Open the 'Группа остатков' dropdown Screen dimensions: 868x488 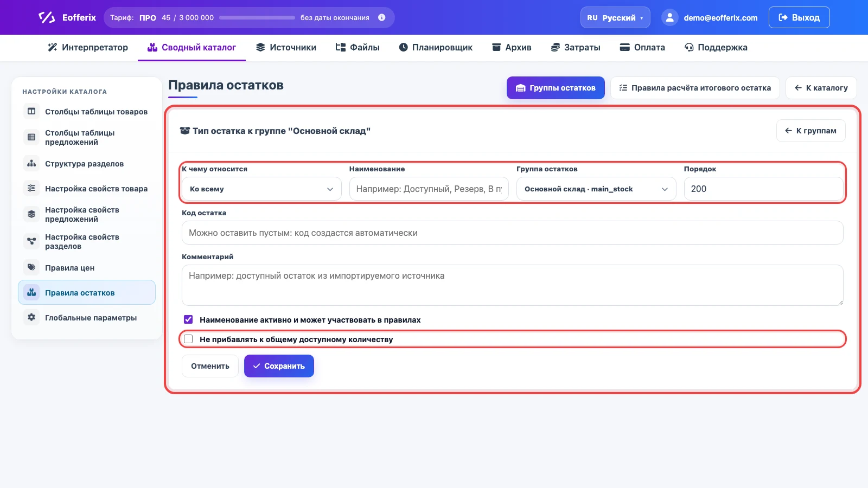click(596, 189)
